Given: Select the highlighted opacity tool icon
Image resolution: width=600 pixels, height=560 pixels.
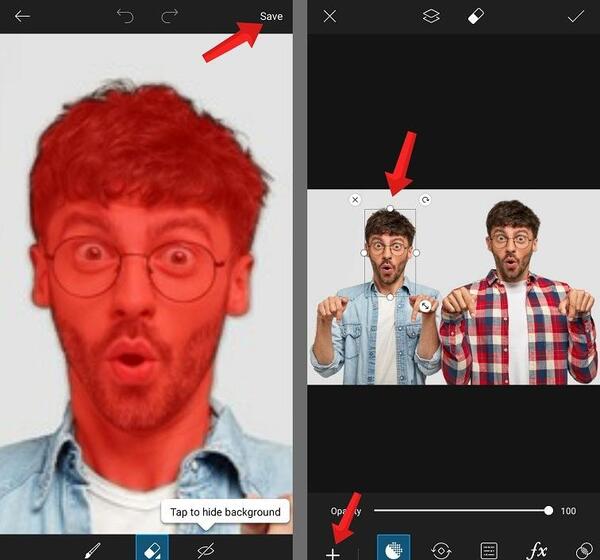Looking at the screenshot, I should tap(394, 548).
